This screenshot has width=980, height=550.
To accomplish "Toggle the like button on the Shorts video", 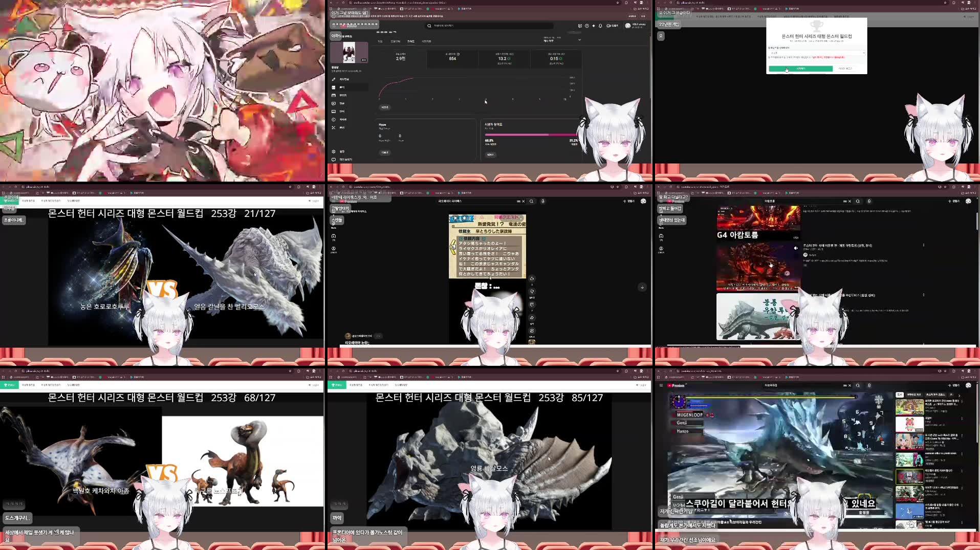I will point(532,278).
